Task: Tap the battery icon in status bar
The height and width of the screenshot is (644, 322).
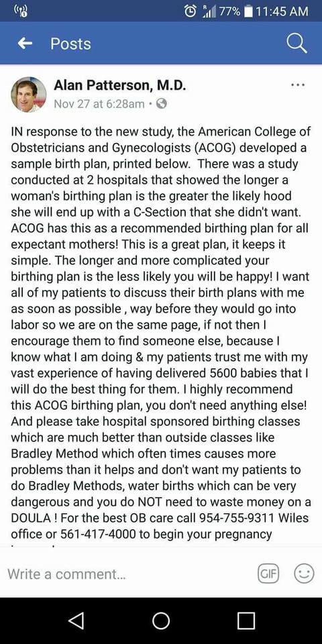Action: pos(248,11)
